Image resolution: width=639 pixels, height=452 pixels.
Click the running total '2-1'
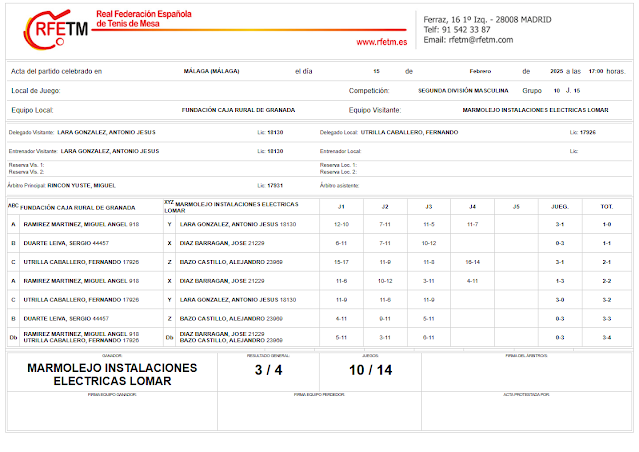point(607,262)
